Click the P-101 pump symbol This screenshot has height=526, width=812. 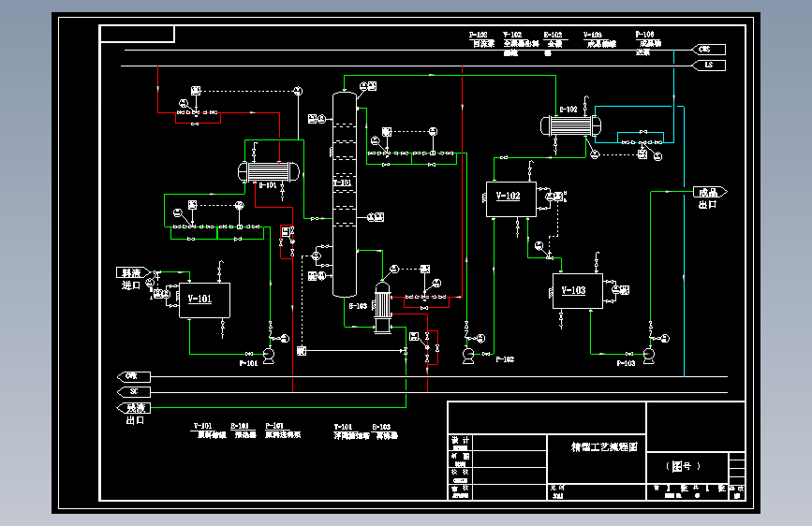point(269,355)
